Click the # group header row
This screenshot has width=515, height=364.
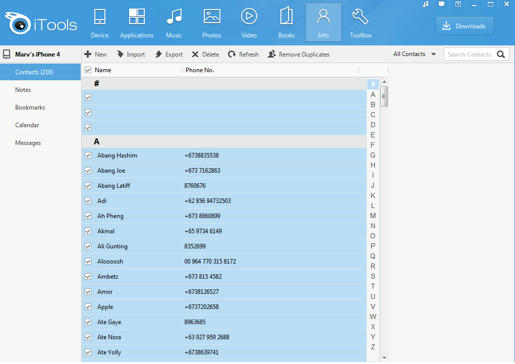tap(224, 84)
